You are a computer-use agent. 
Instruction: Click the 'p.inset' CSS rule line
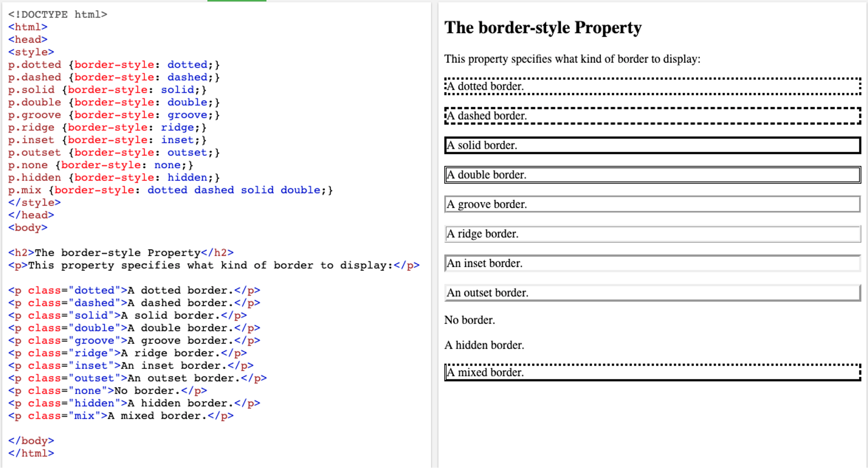coord(107,140)
